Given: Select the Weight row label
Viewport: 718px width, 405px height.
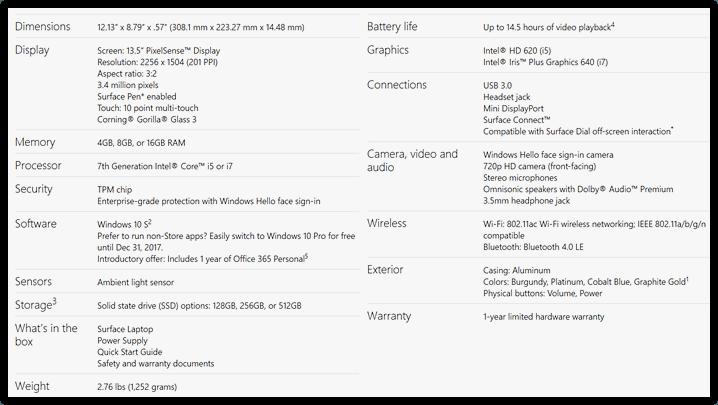Looking at the screenshot, I should (x=31, y=385).
